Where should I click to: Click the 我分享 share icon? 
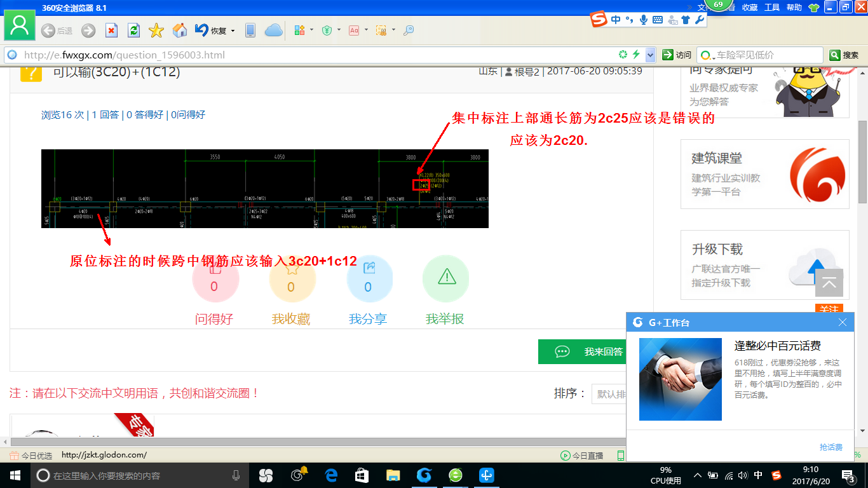tap(369, 278)
